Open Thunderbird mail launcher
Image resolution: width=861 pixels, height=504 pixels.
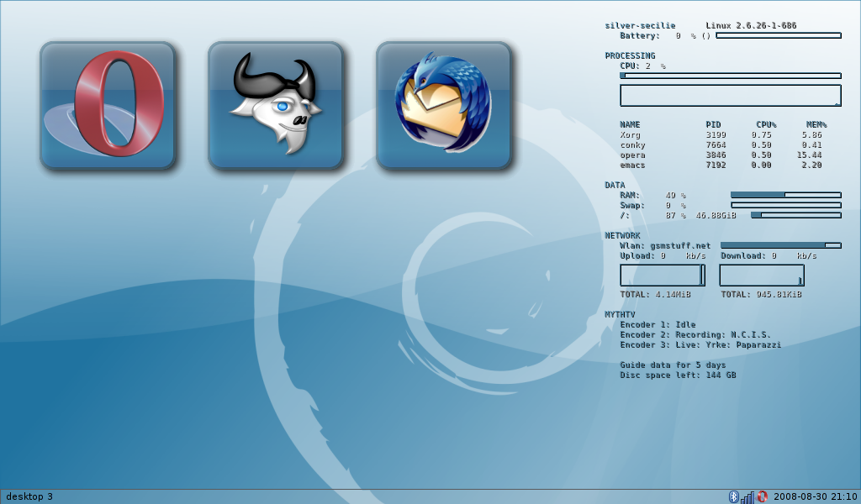(444, 105)
